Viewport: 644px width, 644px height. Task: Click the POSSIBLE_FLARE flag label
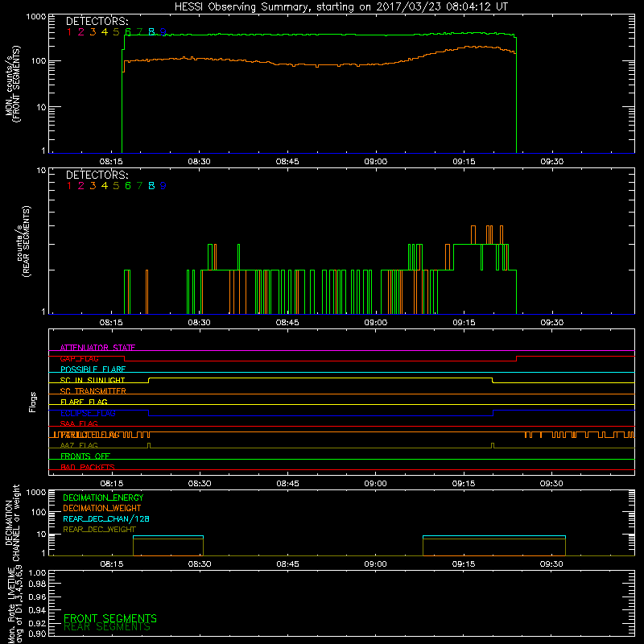[x=93, y=369]
